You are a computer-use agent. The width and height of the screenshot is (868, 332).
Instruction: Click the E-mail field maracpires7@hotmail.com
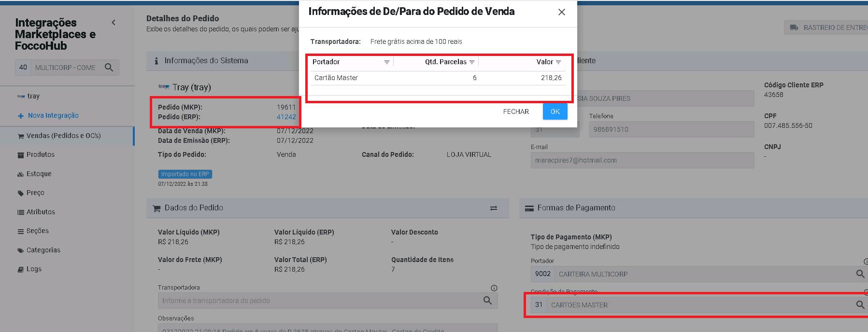tap(642, 160)
